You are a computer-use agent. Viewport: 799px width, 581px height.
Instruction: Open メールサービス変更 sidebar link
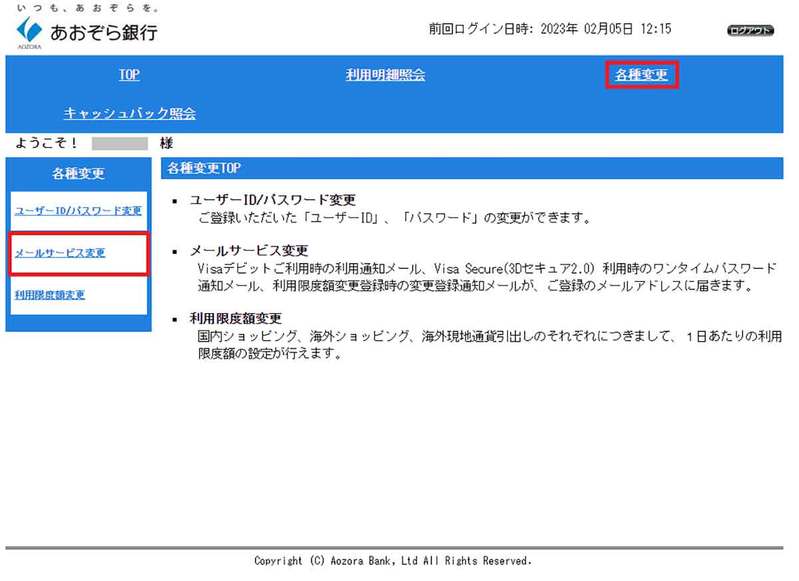coord(60,253)
